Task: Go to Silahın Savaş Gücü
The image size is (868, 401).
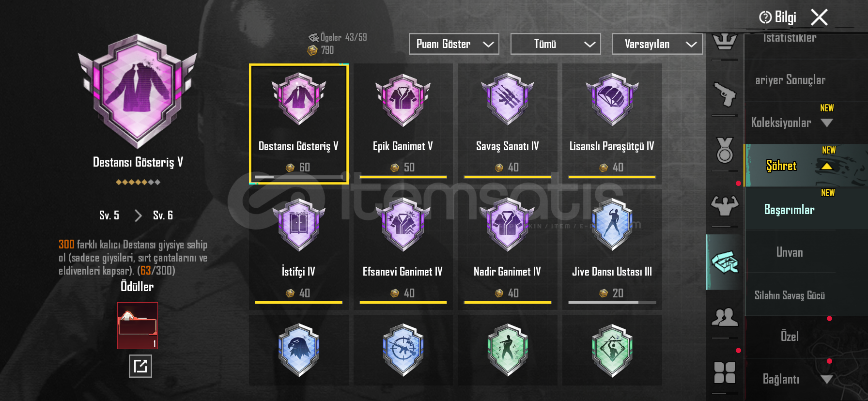Action: [789, 295]
